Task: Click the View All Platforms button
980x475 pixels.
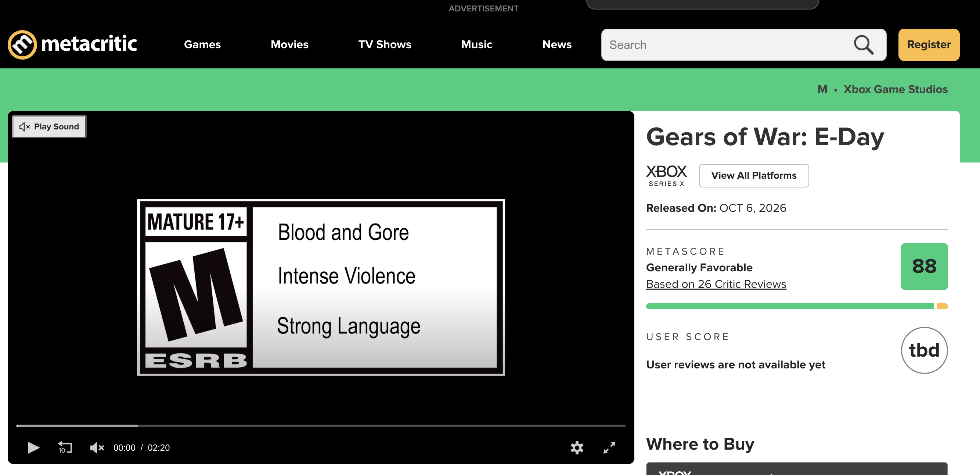Action: coord(754,176)
